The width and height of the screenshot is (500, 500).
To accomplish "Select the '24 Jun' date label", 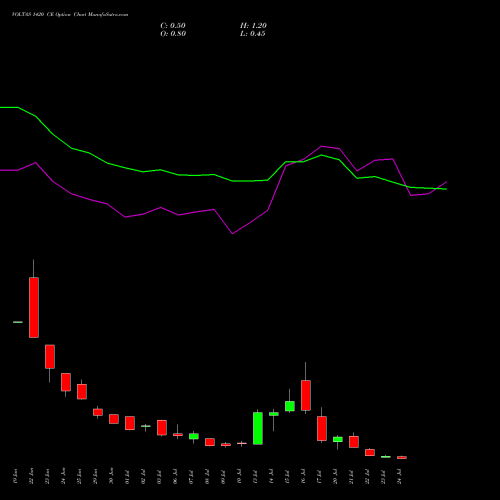I will click(x=63, y=476).
